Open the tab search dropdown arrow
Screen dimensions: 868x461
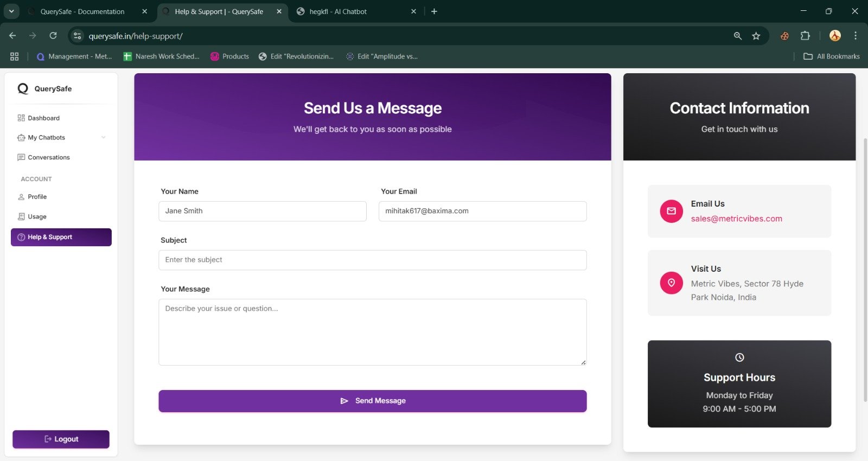(11, 11)
